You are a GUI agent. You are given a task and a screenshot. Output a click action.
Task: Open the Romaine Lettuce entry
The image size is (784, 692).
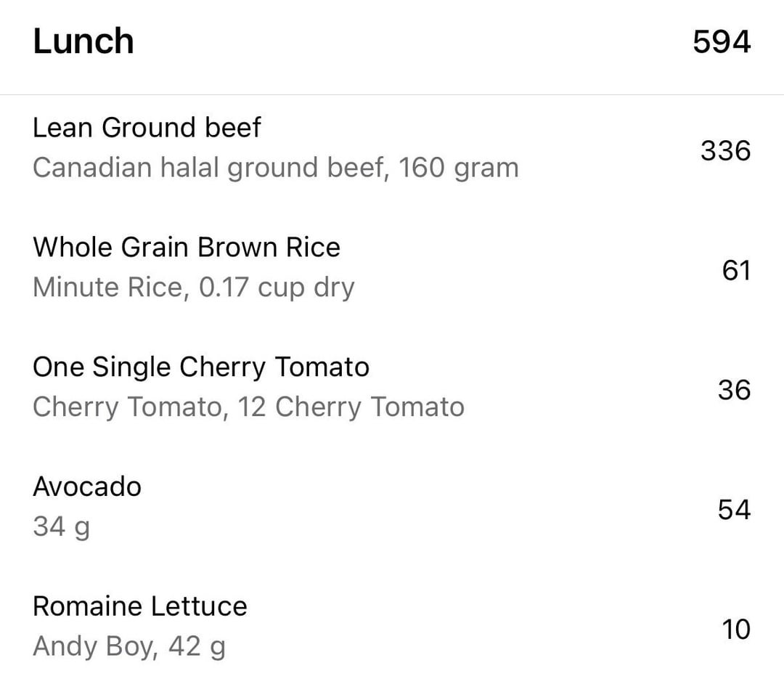coord(392,627)
